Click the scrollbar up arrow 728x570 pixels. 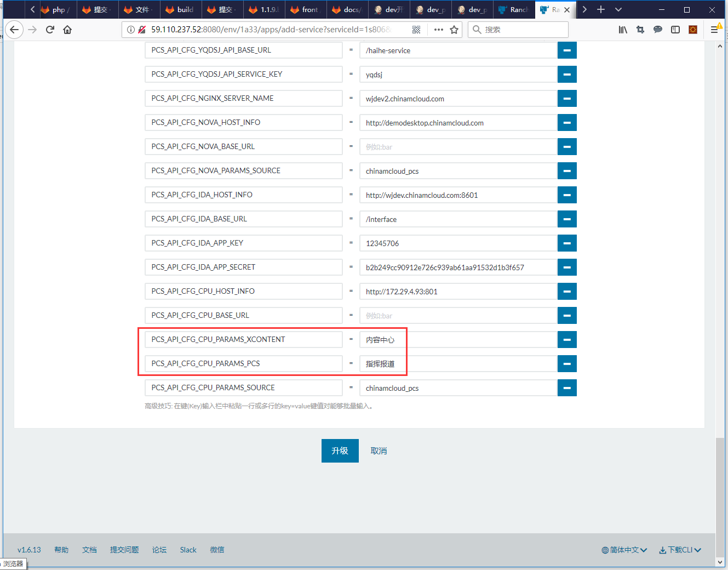coord(720,46)
